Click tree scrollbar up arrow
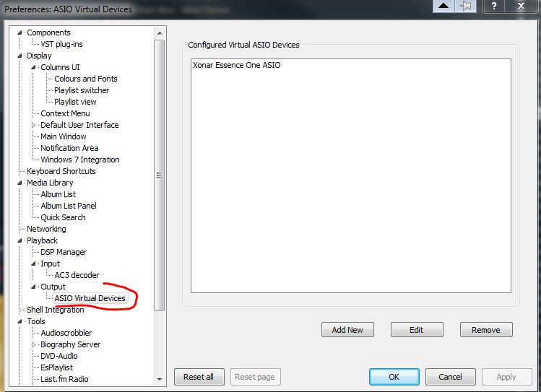The width and height of the screenshot is (541, 392). point(160,33)
